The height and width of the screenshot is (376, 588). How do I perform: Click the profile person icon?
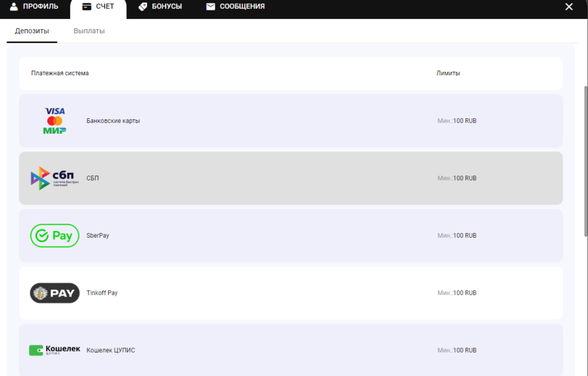pos(14,6)
